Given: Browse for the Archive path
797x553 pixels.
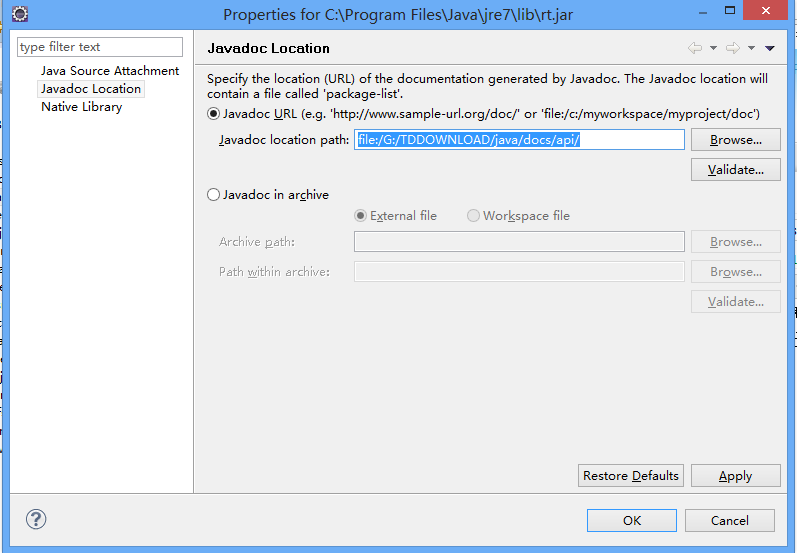Looking at the screenshot, I should (x=735, y=242).
